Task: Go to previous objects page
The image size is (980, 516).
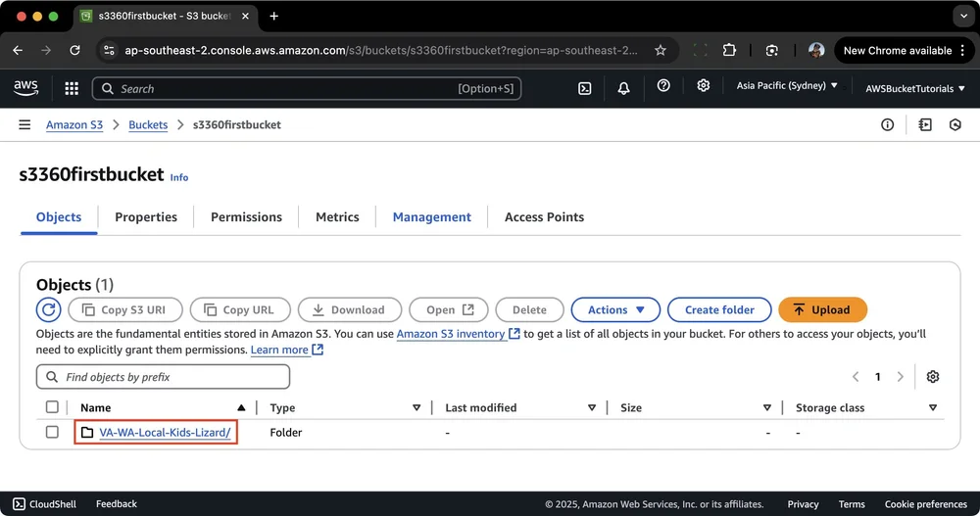Action: click(856, 377)
